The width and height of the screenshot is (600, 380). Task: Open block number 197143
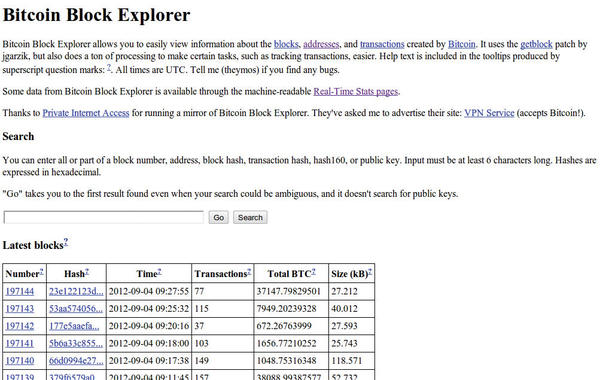coord(20,309)
